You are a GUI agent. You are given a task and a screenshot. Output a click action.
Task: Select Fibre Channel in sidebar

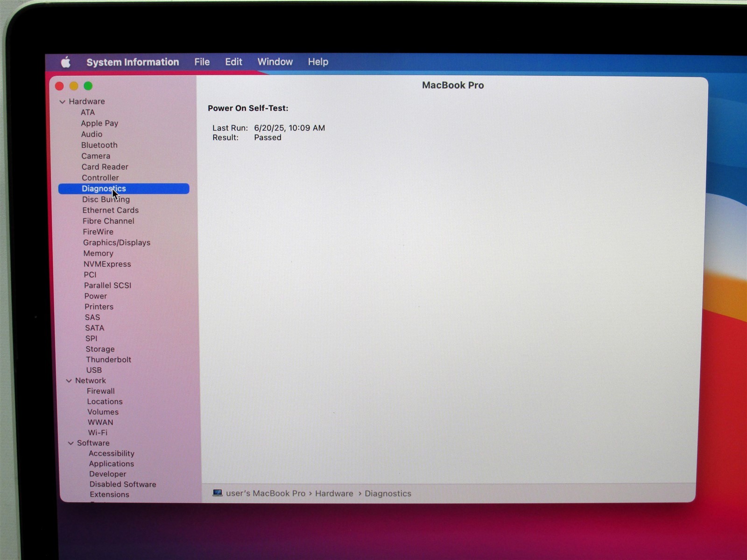(x=108, y=221)
